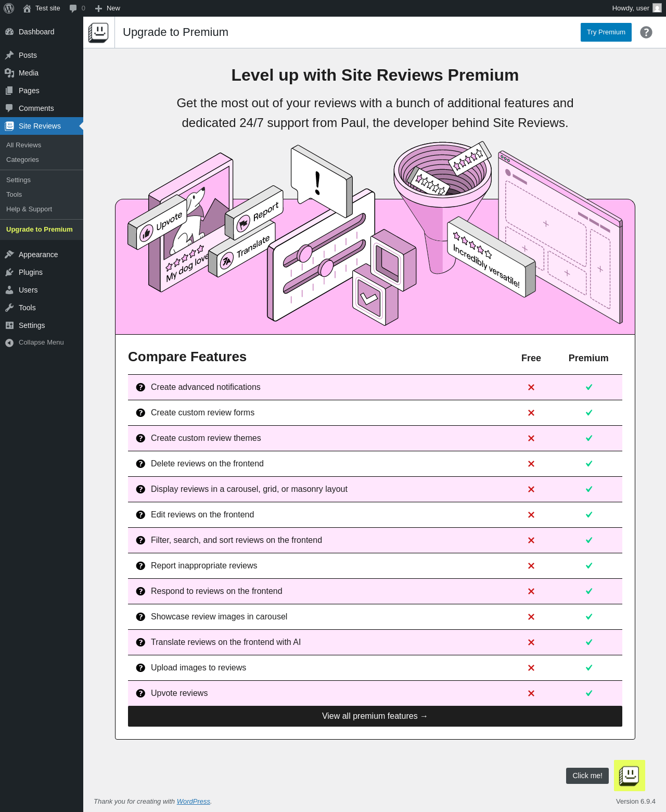Click the Premium column header

588,358
